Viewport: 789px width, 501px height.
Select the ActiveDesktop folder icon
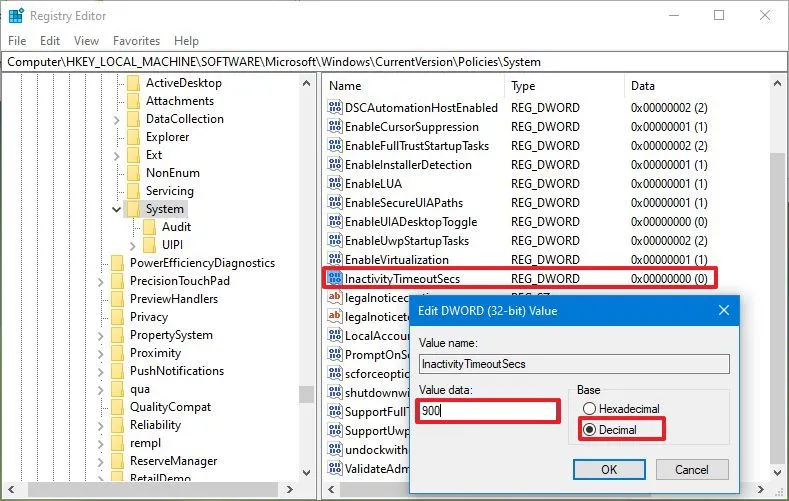click(133, 83)
